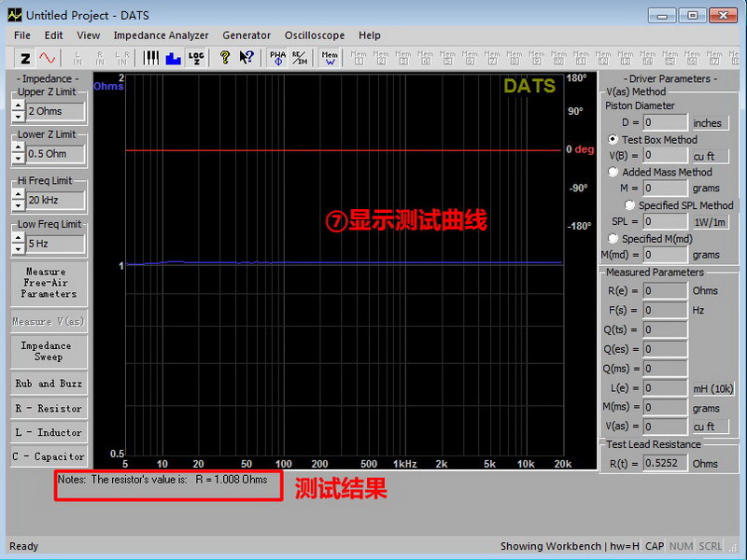Select the Test Box Method radio button

[613, 140]
